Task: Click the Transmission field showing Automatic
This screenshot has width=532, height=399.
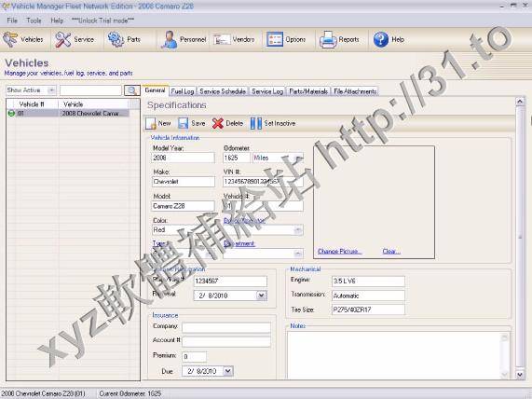Action: 368,296
